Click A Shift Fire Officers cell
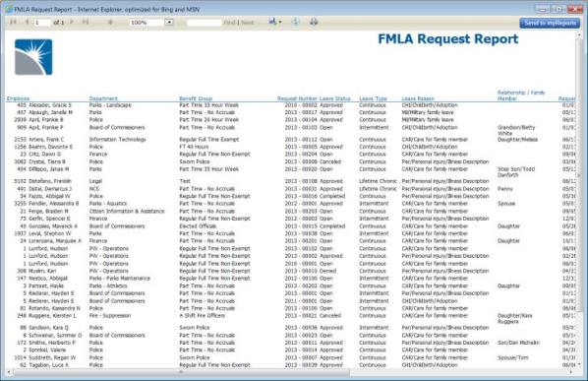 coord(203,316)
